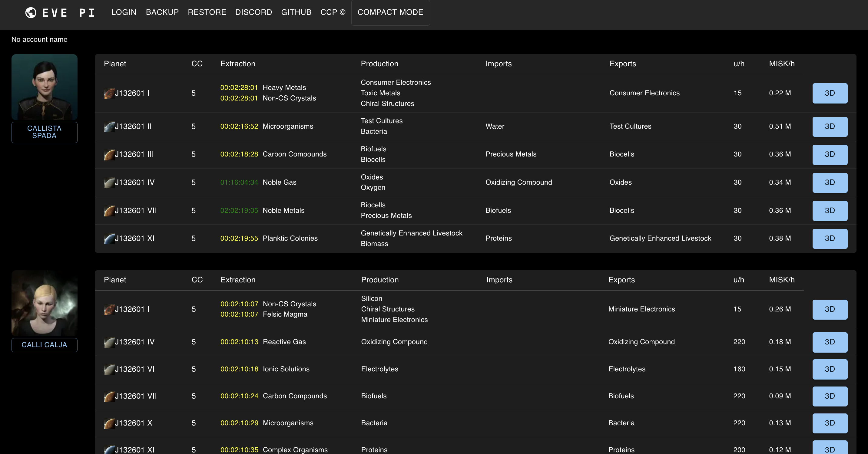Screen dimensions: 868x454
Task: Open the Backup menu item
Action: [162, 12]
